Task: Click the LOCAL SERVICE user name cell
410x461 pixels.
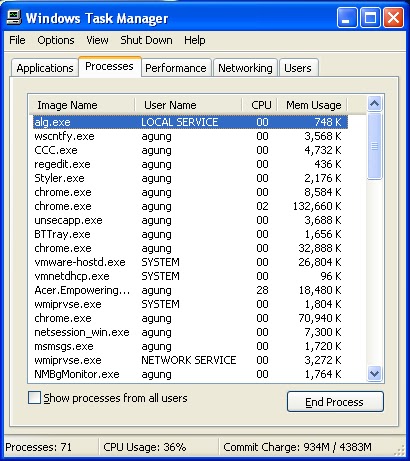Action: pos(180,122)
